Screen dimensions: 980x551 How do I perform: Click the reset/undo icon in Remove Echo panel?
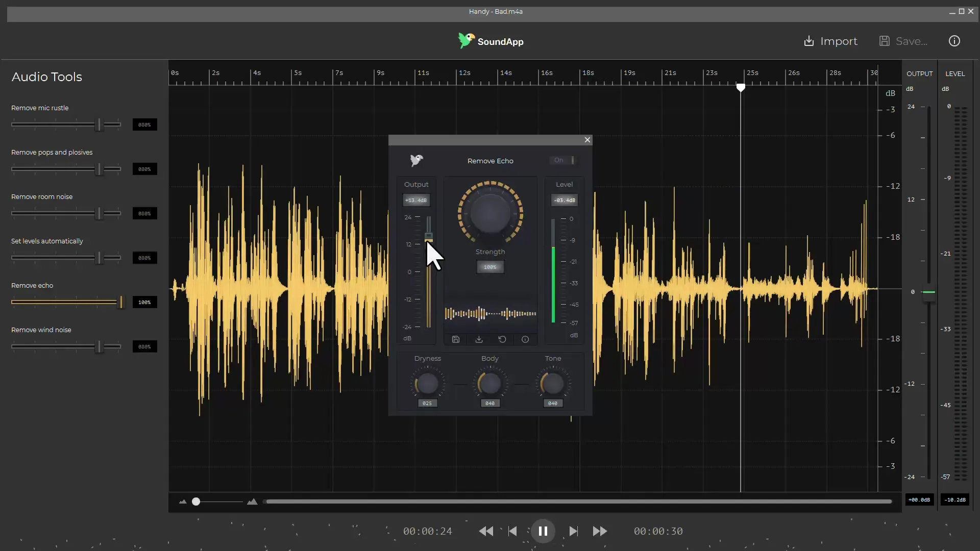502,339
